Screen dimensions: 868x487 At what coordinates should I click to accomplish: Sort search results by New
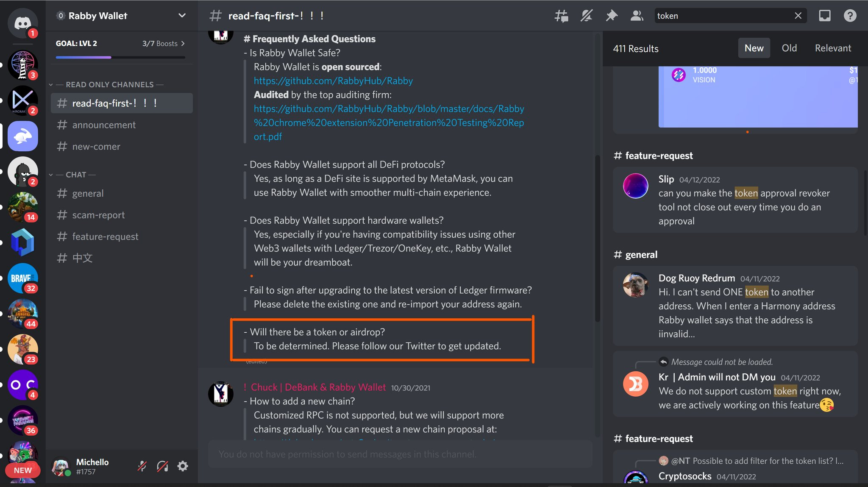coord(754,48)
